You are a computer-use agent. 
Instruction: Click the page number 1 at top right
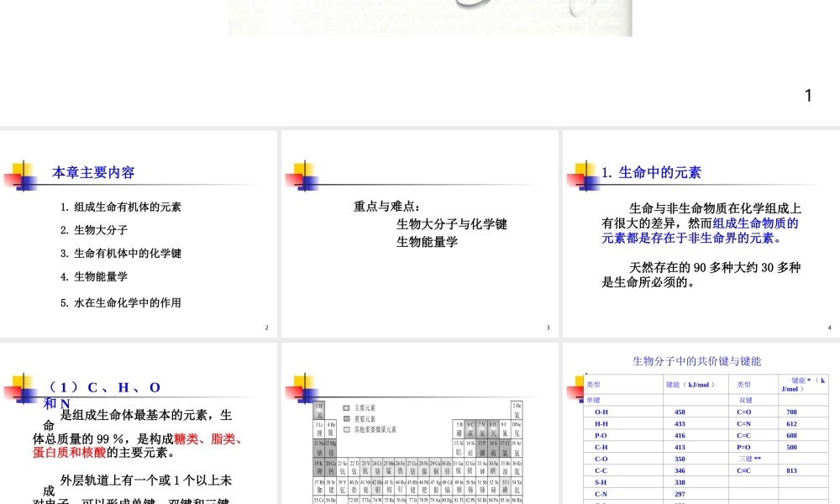(808, 95)
